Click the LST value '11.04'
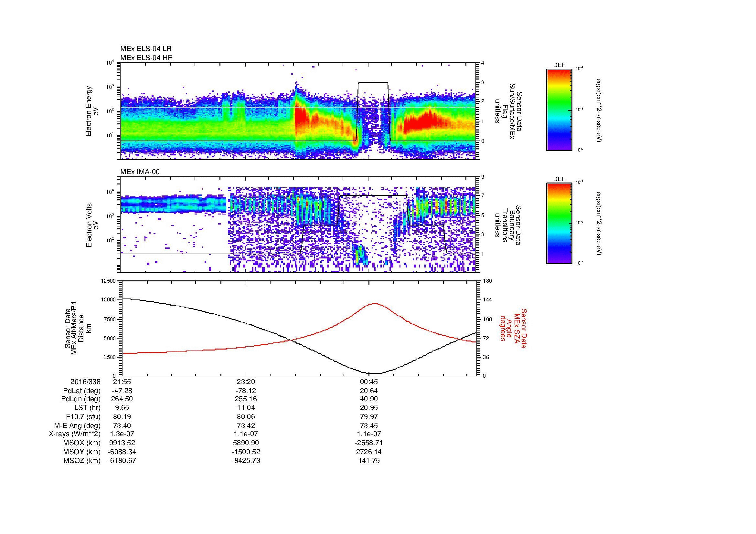Viewport: 756px width, 534px height. coord(246,408)
